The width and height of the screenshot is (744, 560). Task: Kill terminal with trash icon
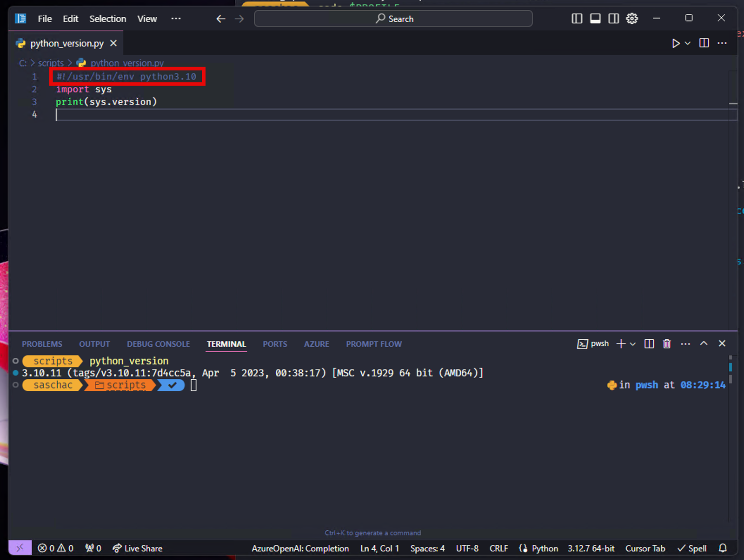pos(667,343)
